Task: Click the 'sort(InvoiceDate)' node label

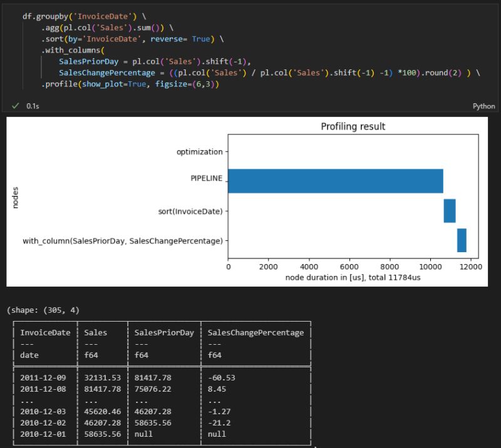Action: coord(190,211)
